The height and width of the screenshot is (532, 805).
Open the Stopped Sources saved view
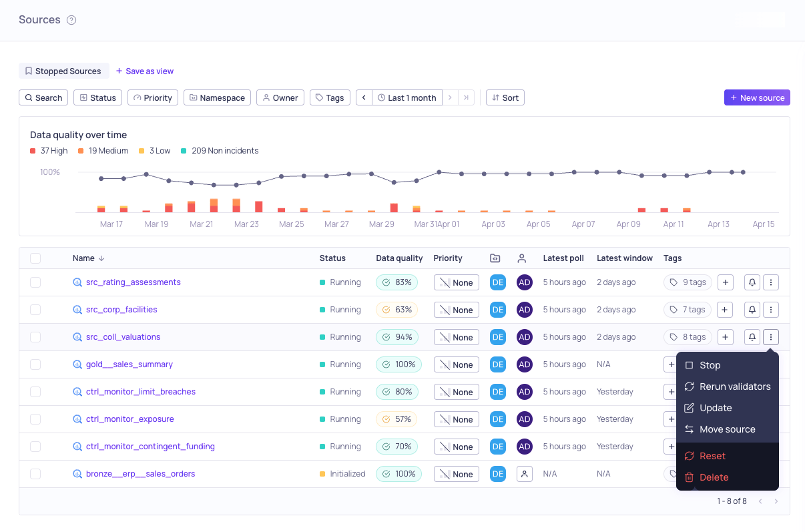tap(63, 71)
